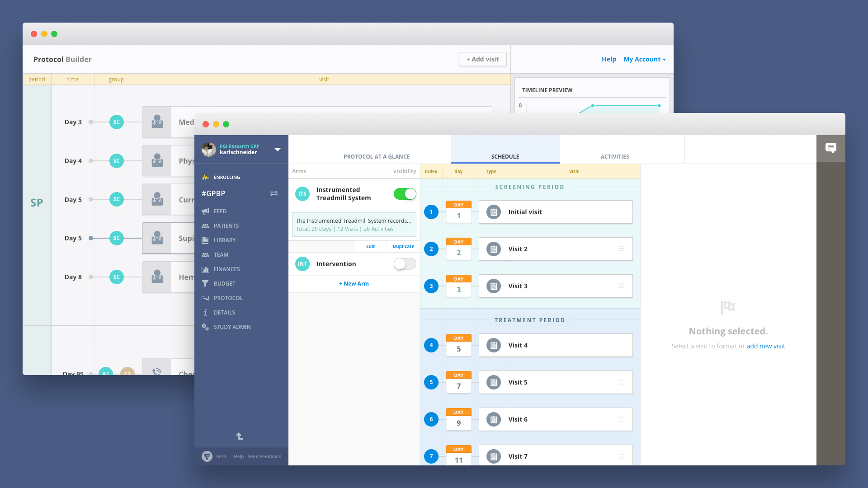The width and height of the screenshot is (868, 488).
Task: Click the drag handle icon on Visit 2
Action: coord(621,249)
